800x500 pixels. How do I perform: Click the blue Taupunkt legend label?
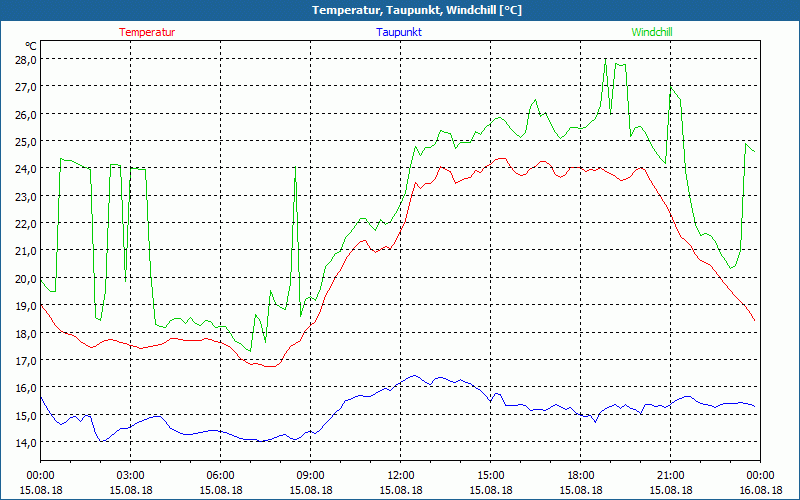[x=399, y=32]
